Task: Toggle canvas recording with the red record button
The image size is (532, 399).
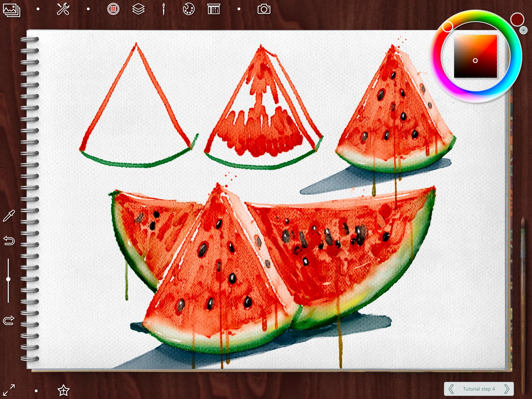Action: point(113,9)
